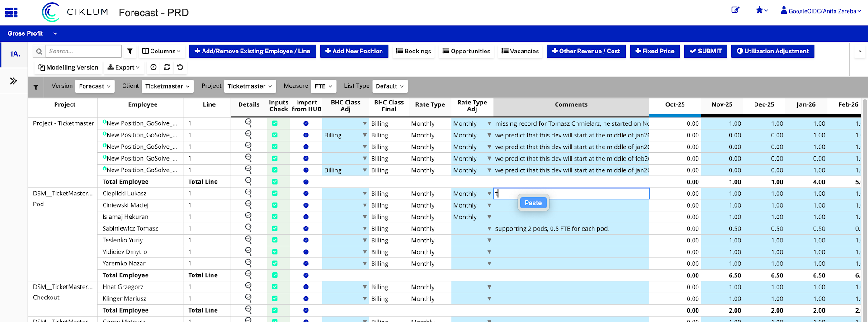Open the Measure FTE dropdown
Viewport: 868px width, 322px height.
323,86
